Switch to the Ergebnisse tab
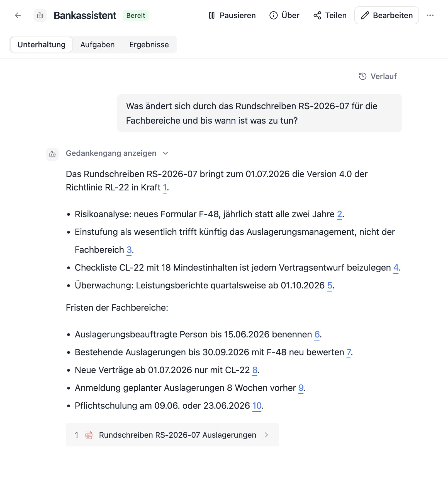Screen dimensions: 448x490 [149, 45]
